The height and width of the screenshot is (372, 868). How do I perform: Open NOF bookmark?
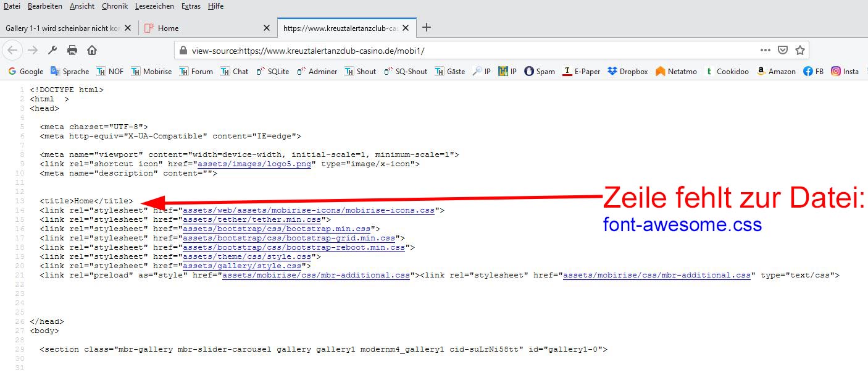[x=110, y=71]
